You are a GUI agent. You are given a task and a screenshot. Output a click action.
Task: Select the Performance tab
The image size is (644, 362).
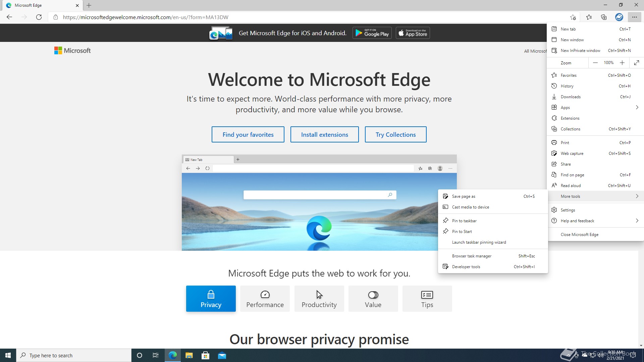265,299
